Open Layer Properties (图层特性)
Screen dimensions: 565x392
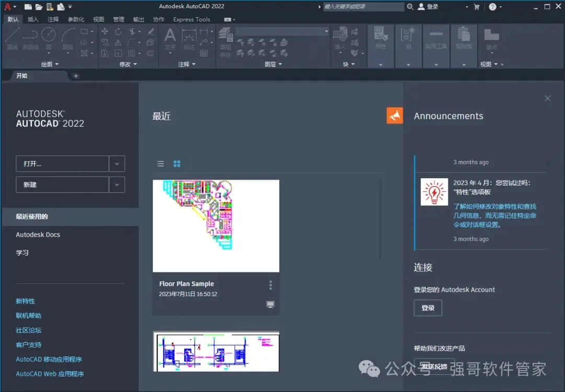click(x=225, y=42)
